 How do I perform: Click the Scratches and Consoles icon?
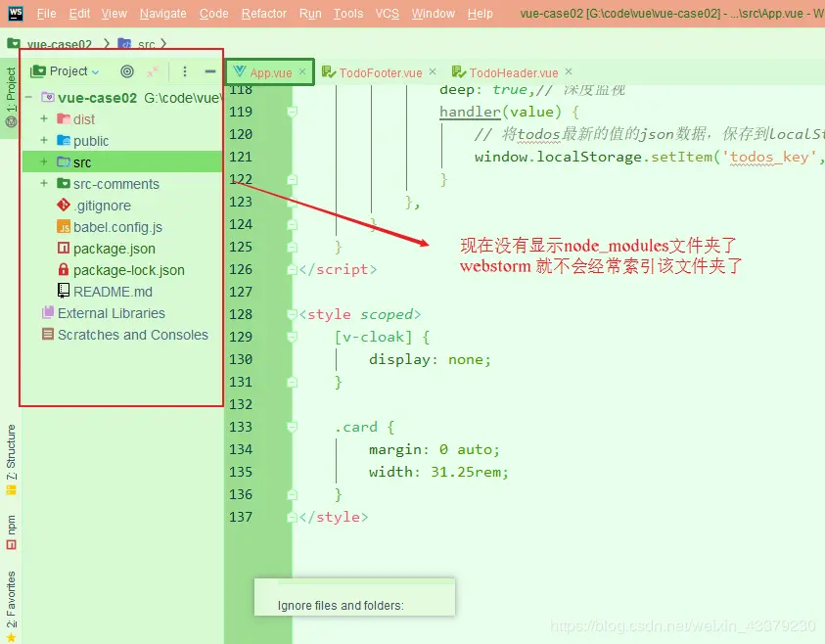click(x=48, y=334)
